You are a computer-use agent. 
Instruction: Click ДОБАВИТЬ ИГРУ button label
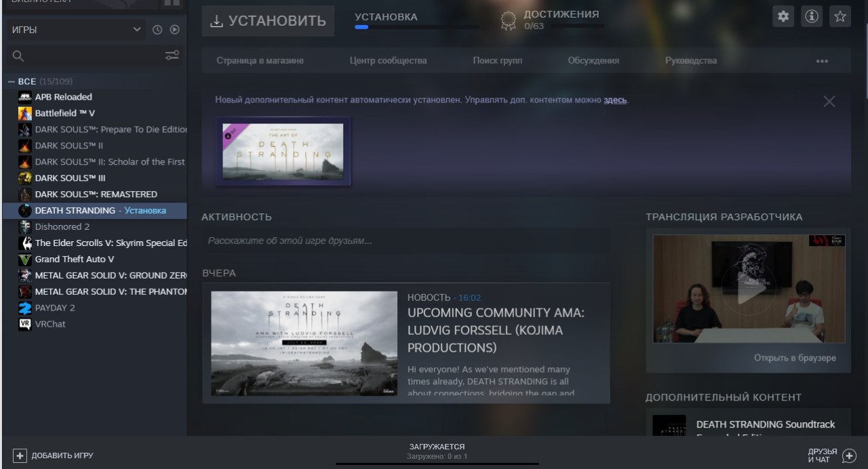click(62, 455)
